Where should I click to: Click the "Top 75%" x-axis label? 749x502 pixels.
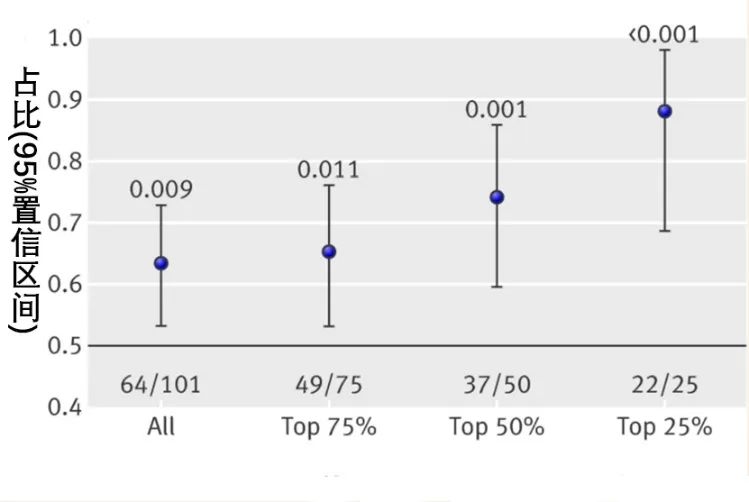pyautogui.click(x=328, y=427)
